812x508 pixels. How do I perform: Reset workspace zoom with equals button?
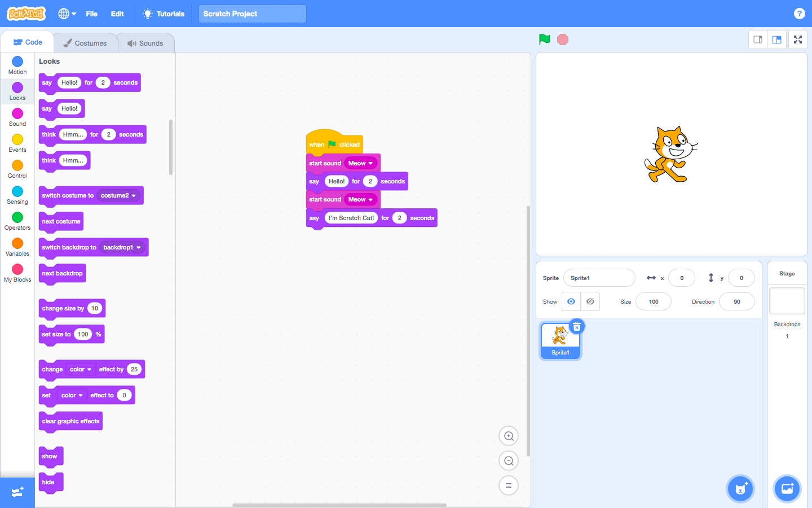[x=509, y=485]
